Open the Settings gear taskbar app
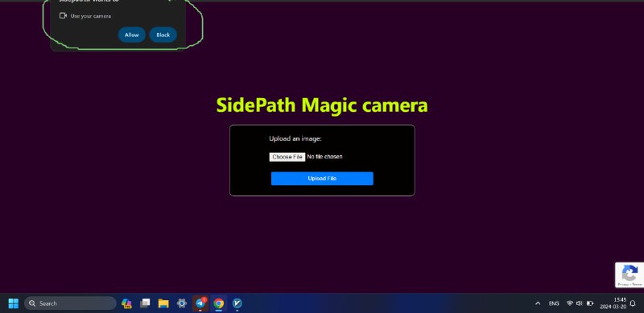This screenshot has width=644, height=313. [x=182, y=303]
